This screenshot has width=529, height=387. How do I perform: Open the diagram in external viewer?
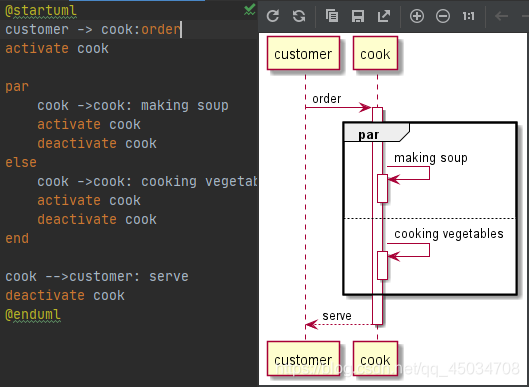tap(384, 16)
